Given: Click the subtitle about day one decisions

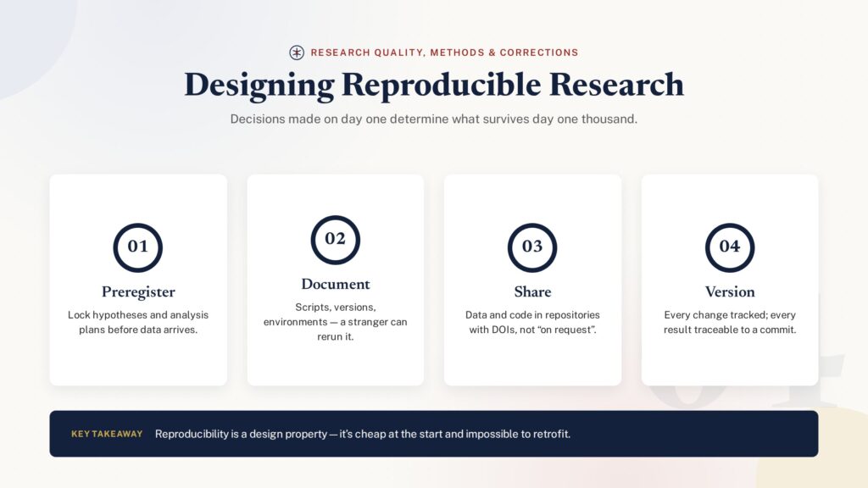Looking at the screenshot, I should pos(434,119).
